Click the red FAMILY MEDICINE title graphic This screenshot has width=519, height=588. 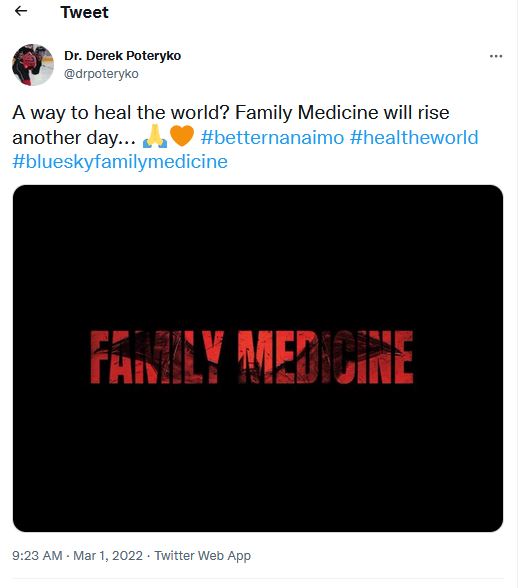pyautogui.click(x=252, y=357)
